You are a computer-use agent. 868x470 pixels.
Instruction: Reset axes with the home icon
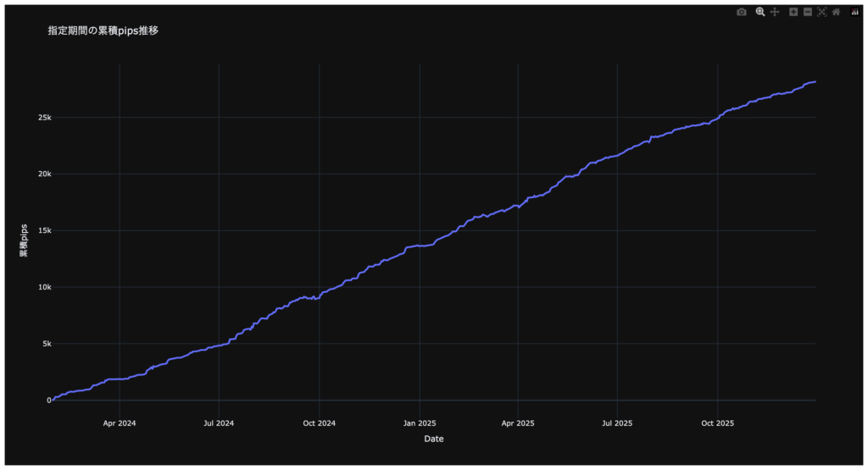click(x=836, y=12)
